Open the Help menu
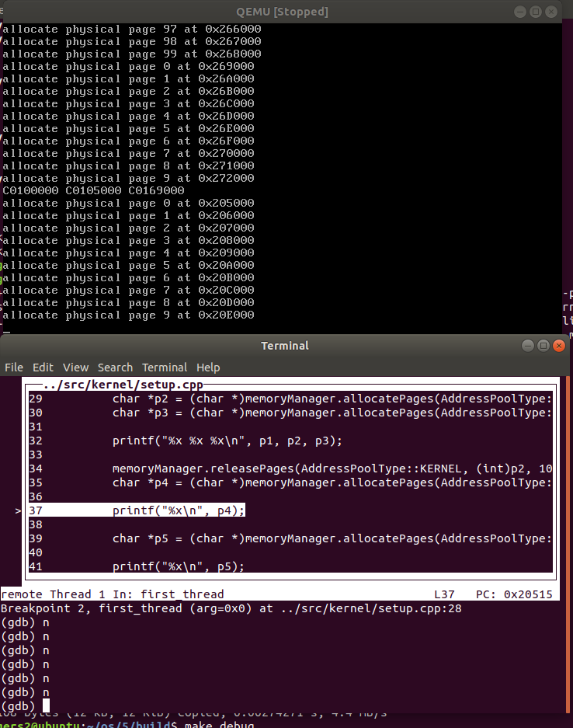 pos(208,367)
